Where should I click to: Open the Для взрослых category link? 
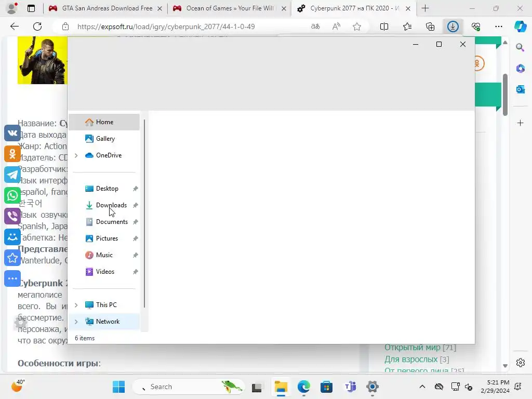[411, 359]
